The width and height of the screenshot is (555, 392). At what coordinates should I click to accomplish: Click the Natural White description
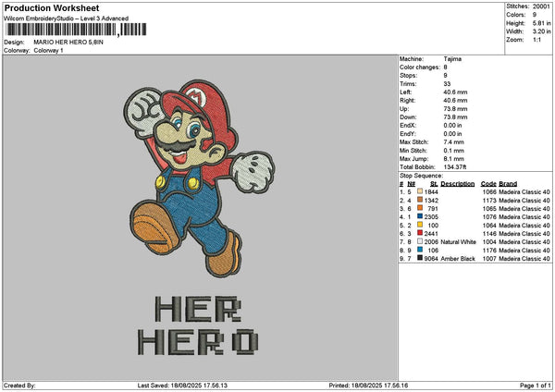coord(459,242)
